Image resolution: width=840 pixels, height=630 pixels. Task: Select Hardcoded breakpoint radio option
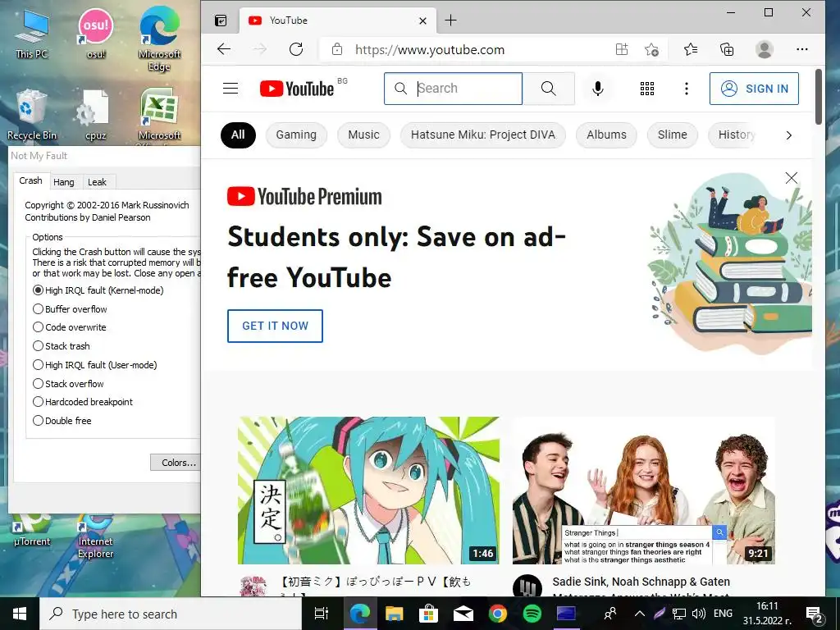coord(83,402)
